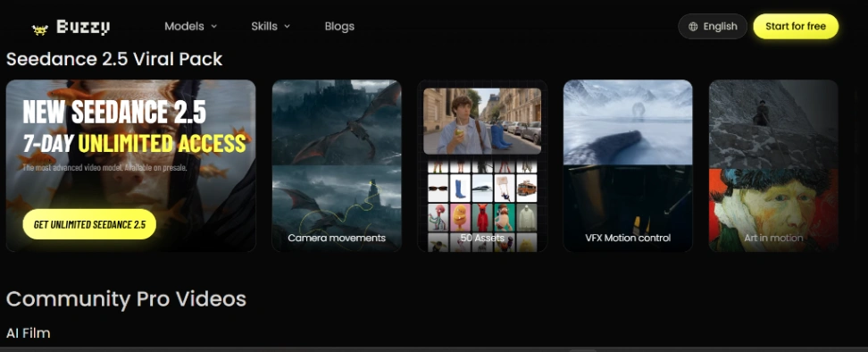Click the blue boot asset in grid
The image size is (868, 352).
tap(460, 189)
